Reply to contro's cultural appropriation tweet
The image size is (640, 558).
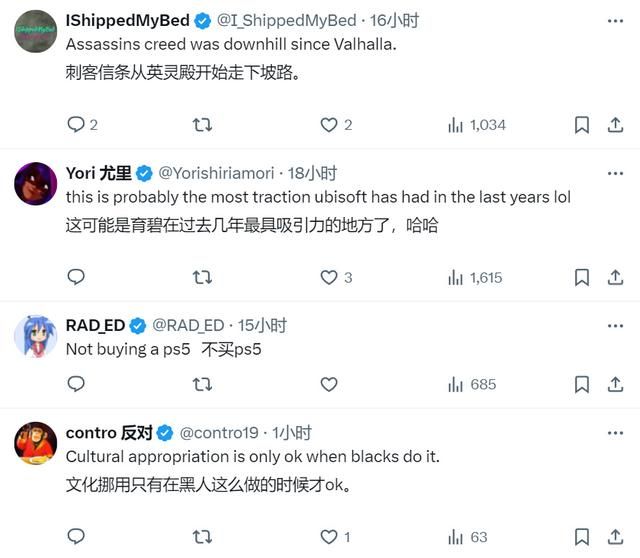click(76, 537)
